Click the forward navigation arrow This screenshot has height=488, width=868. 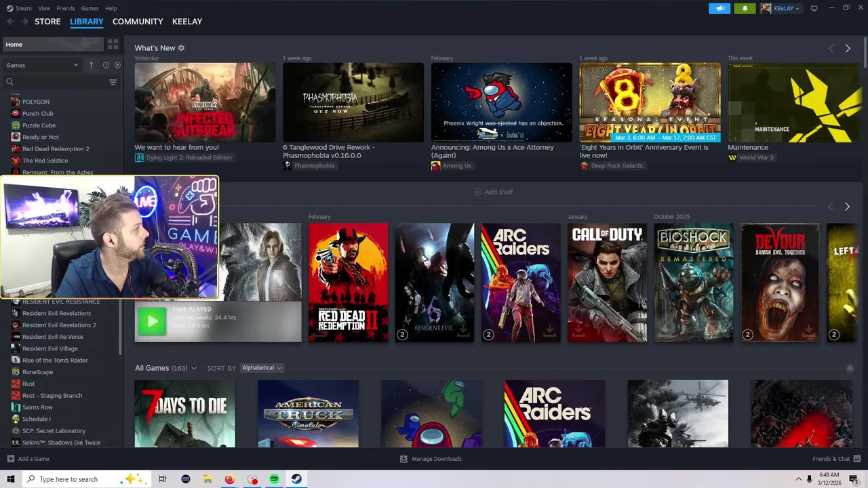pyautogui.click(x=24, y=22)
